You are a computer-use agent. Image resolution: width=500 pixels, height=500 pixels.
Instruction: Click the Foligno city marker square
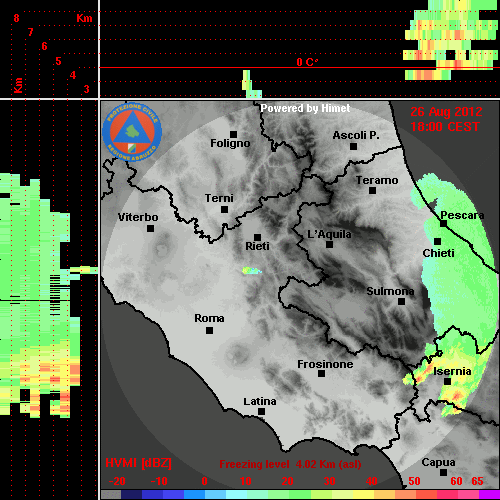coord(234,134)
